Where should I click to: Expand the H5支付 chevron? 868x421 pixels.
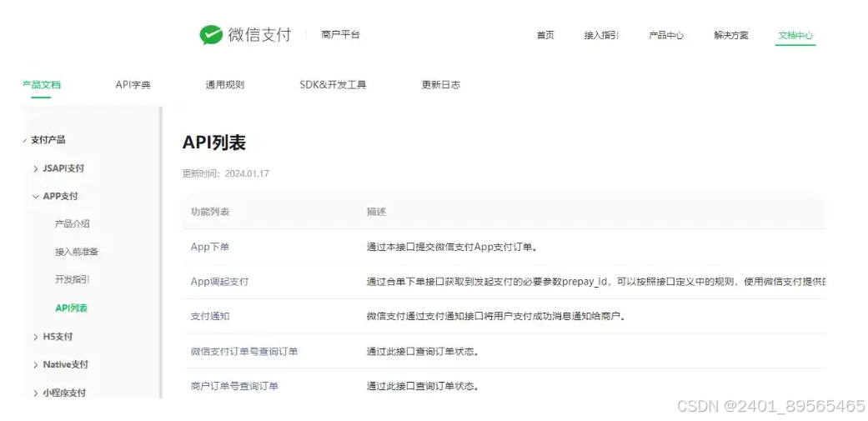point(36,337)
